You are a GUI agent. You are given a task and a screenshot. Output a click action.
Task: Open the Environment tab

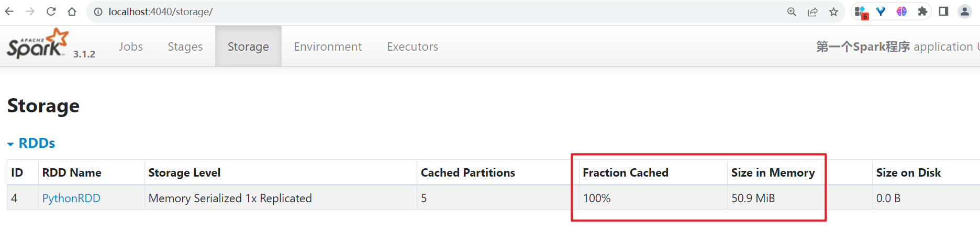(328, 47)
